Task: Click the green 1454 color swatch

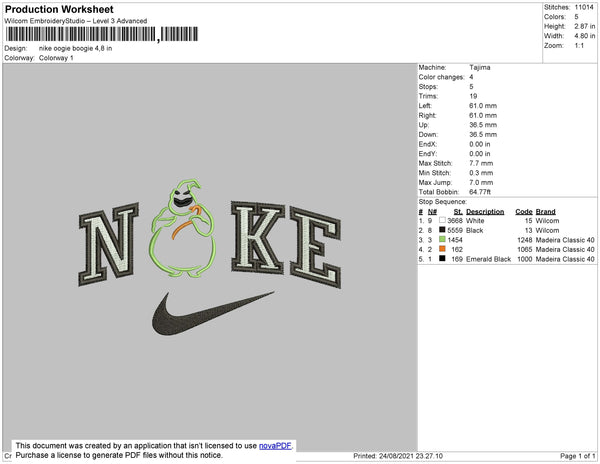Action: tap(442, 239)
